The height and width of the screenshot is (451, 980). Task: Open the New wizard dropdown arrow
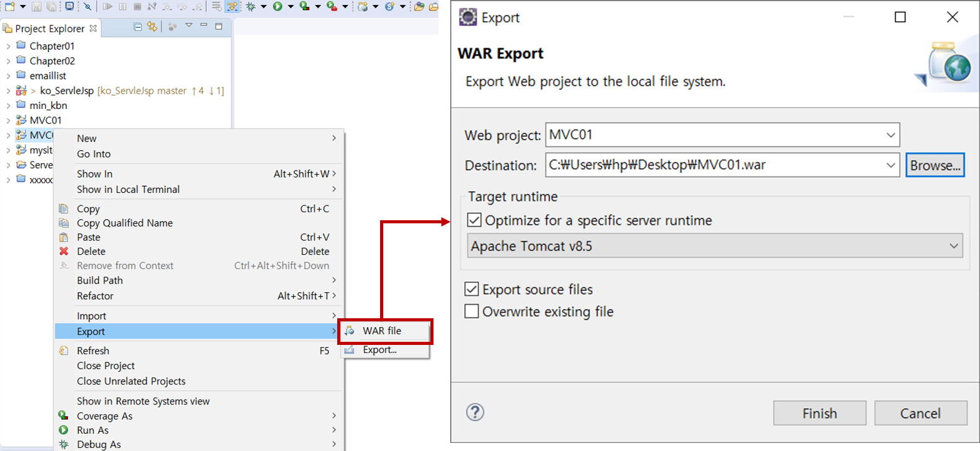[23, 6]
